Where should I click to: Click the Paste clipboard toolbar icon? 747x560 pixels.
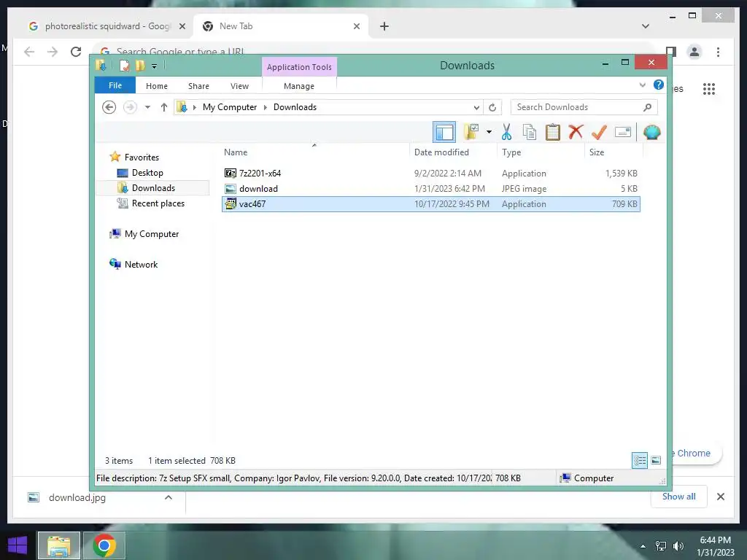click(x=553, y=133)
